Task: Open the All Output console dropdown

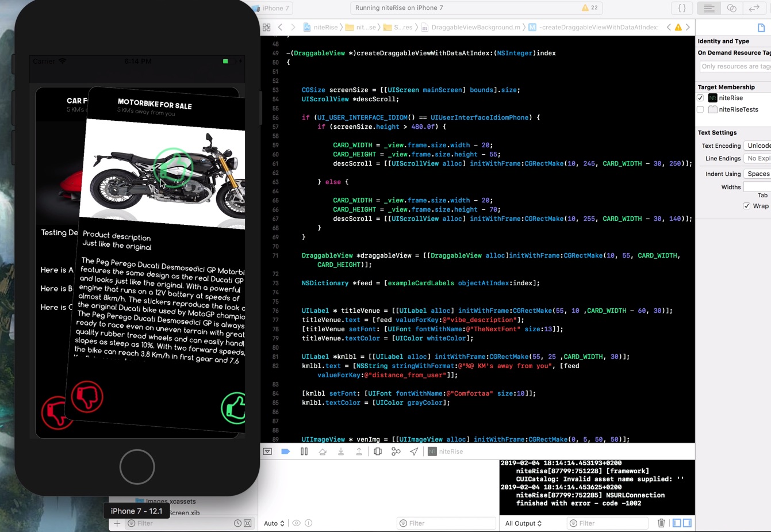Action: (x=524, y=523)
